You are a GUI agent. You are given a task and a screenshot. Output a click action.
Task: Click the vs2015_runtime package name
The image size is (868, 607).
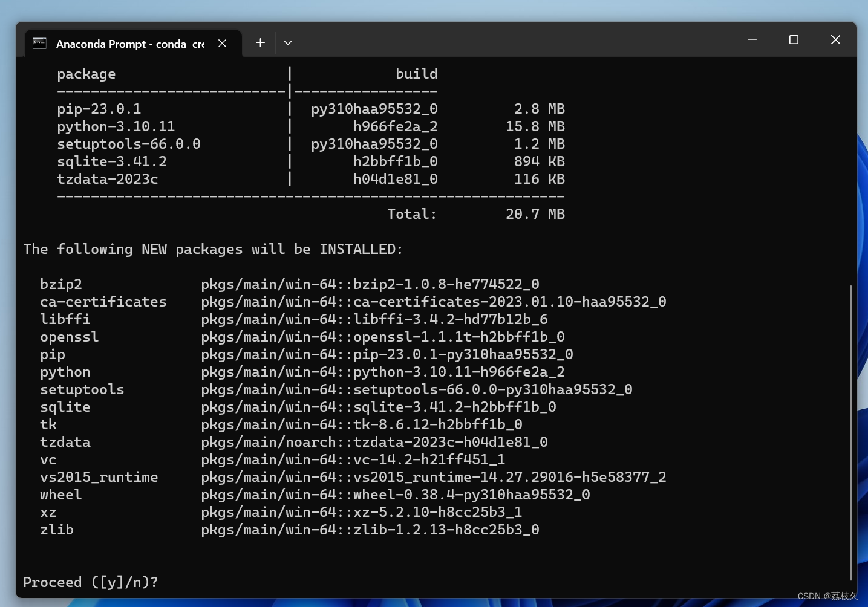click(x=99, y=477)
